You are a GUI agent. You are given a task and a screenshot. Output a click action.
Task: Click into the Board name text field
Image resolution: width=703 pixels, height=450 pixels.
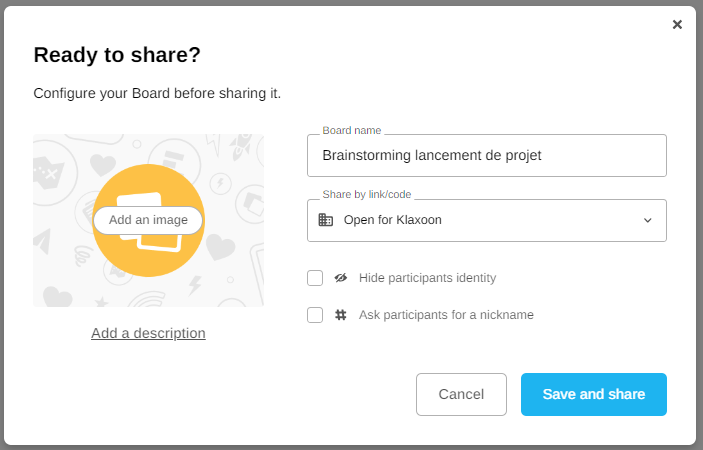(x=486, y=156)
